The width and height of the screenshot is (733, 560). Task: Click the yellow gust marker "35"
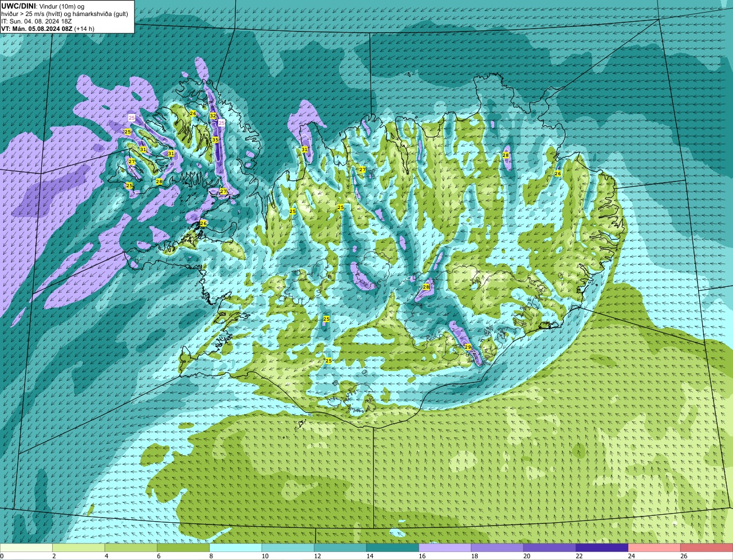point(215,140)
